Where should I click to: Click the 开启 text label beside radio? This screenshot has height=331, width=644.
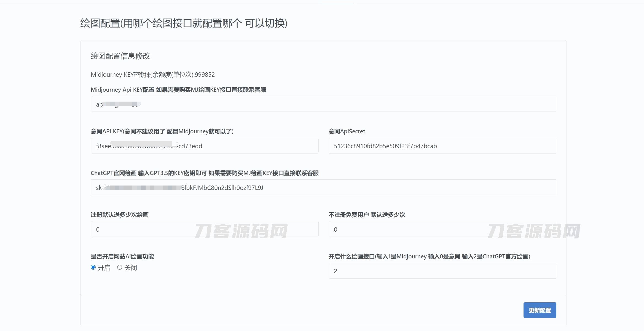104,268
